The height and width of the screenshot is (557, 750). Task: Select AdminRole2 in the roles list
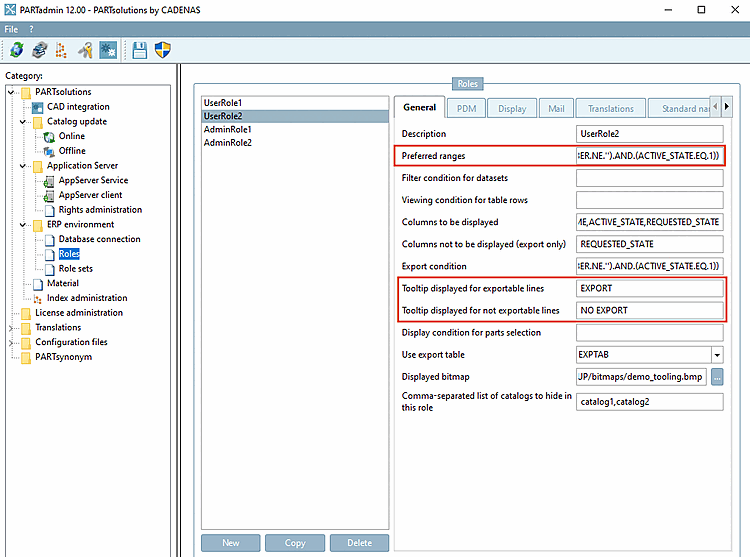pos(295,143)
